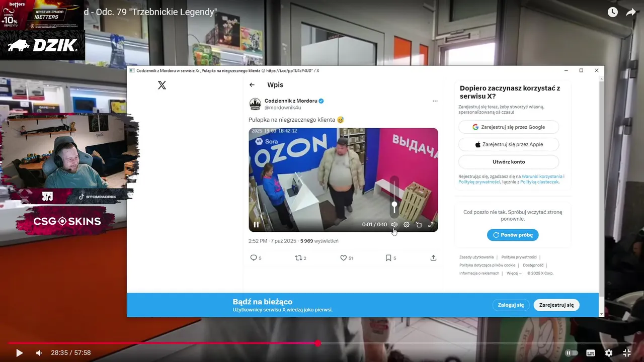Like the tweet with heart icon
The height and width of the screenshot is (362, 644).
(x=344, y=258)
